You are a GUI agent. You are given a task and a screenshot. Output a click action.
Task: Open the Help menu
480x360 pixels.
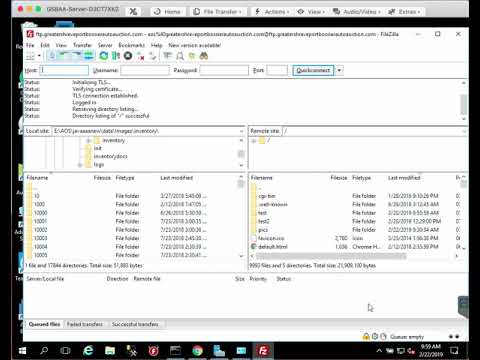156,45
